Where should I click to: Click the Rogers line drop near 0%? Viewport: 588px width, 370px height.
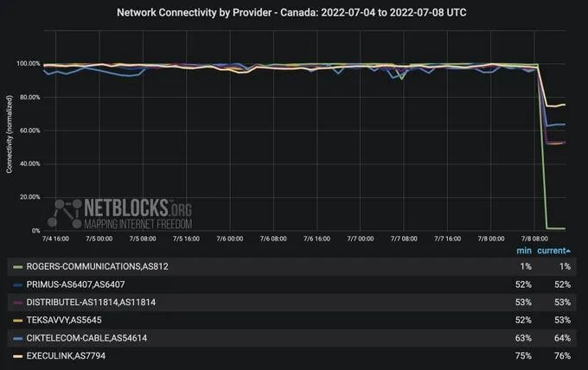click(x=555, y=228)
